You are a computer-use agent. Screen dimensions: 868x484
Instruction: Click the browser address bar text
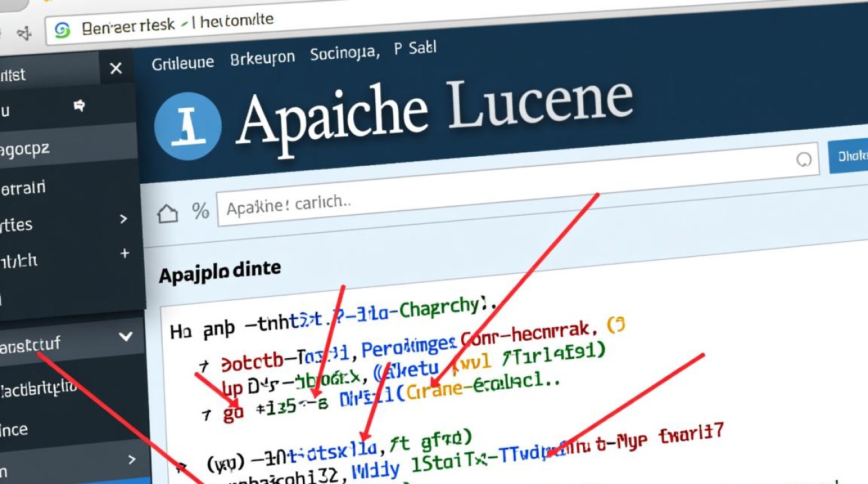click(x=178, y=23)
